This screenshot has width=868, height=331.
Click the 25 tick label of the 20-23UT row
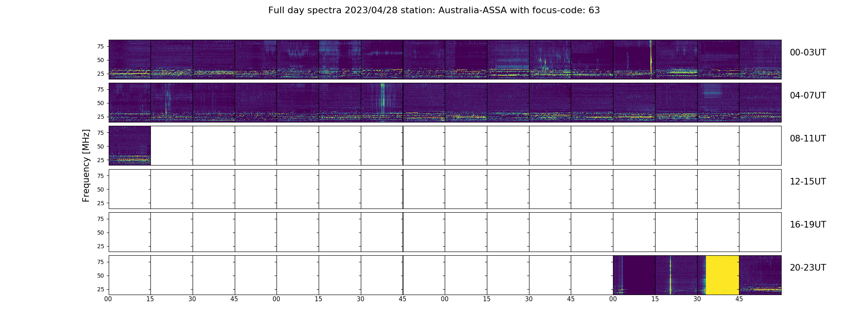pyautogui.click(x=100, y=290)
